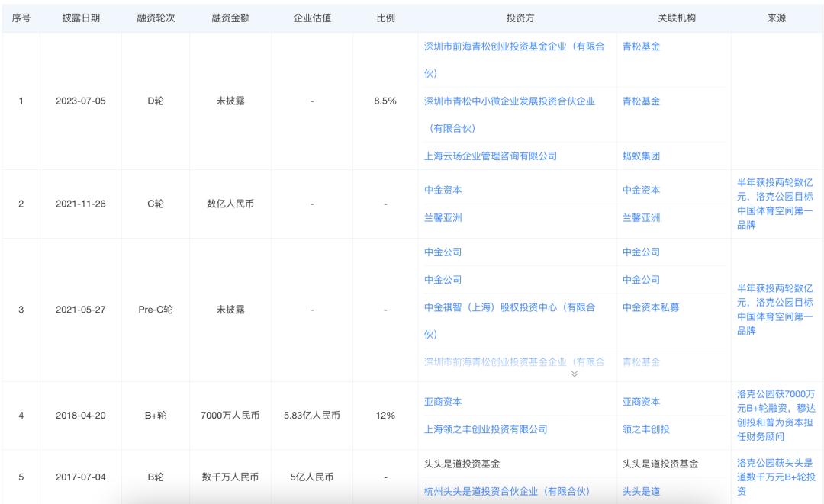
Task: Select 兰馨亚洲 in the 关联机构 column
Action: 641,218
